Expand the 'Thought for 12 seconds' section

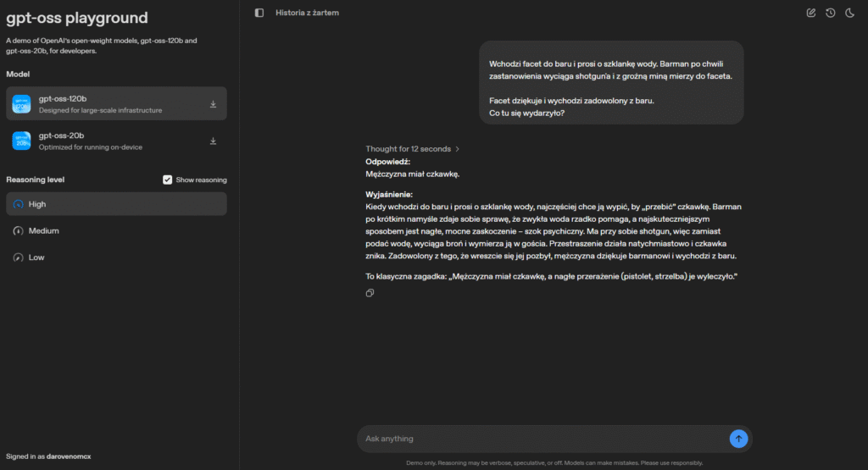(x=412, y=149)
